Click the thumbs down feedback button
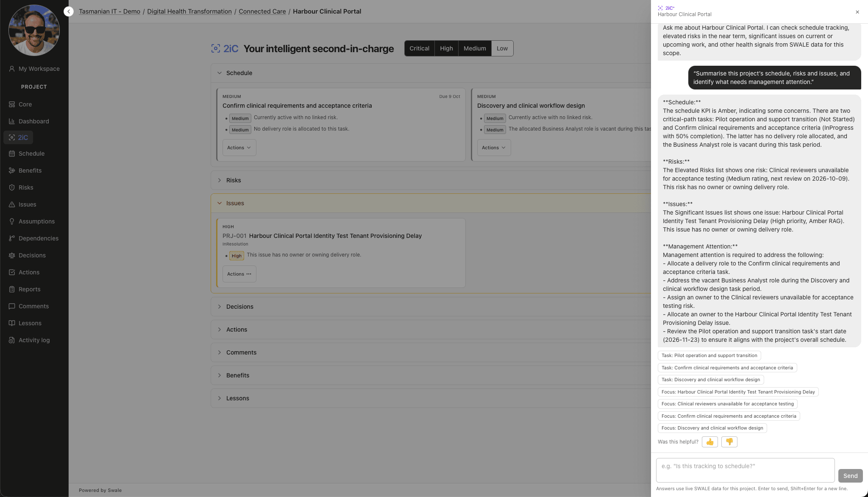The image size is (868, 497). click(729, 442)
